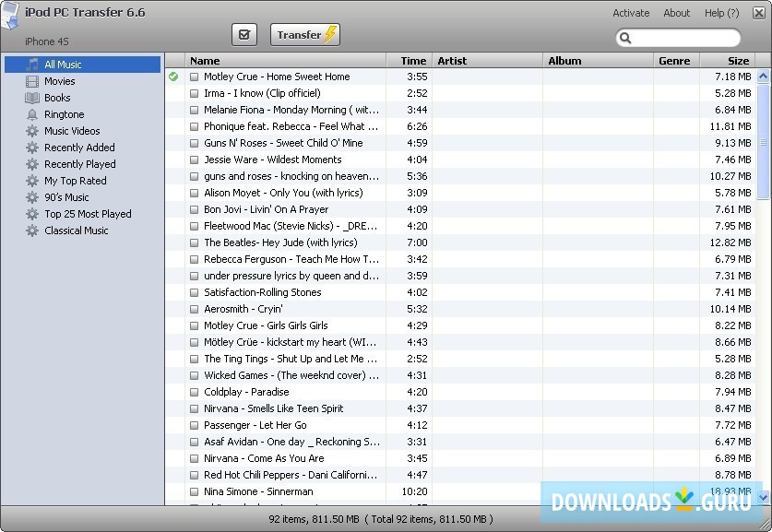Sort the list by Genre column
The image size is (772, 532).
pyautogui.click(x=676, y=61)
